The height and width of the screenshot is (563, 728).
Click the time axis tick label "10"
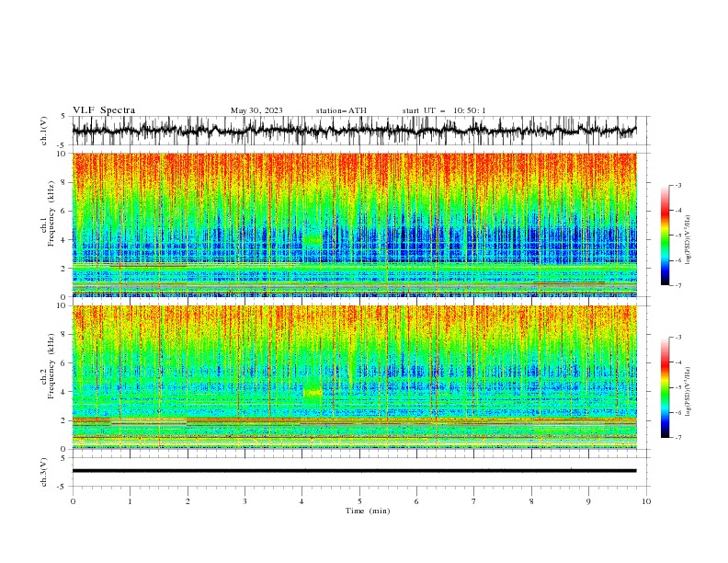tap(646, 501)
